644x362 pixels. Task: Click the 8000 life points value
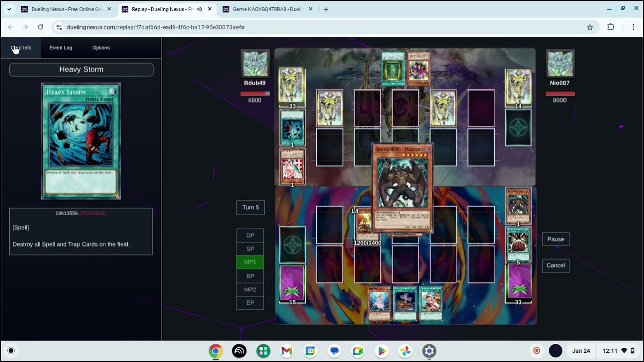(559, 100)
